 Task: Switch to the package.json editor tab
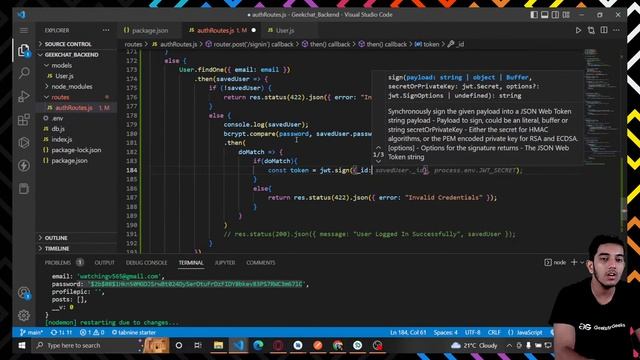(x=149, y=30)
